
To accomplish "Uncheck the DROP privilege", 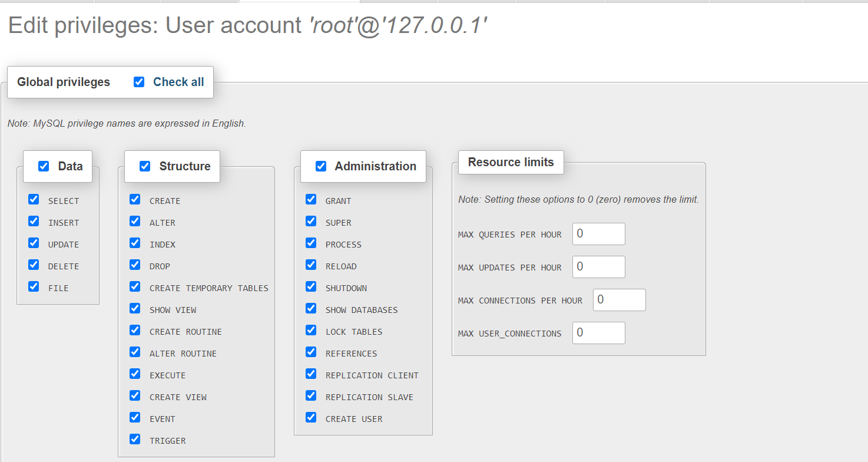I will (135, 265).
